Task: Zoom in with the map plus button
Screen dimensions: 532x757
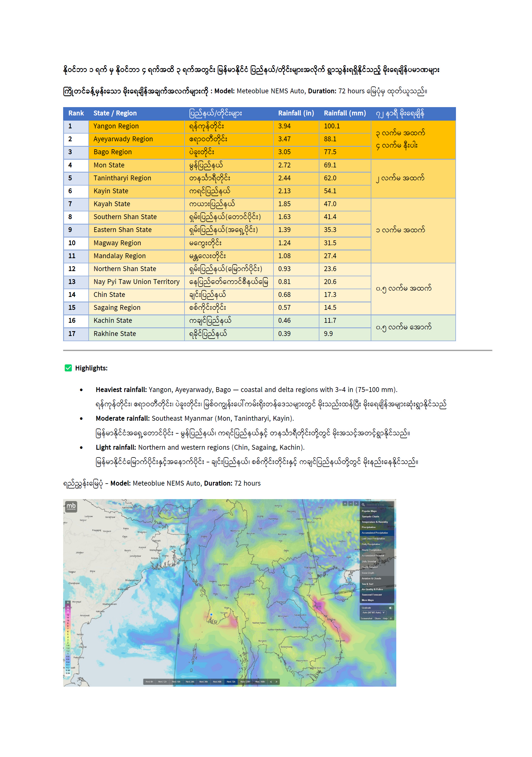Action: tap(345, 503)
